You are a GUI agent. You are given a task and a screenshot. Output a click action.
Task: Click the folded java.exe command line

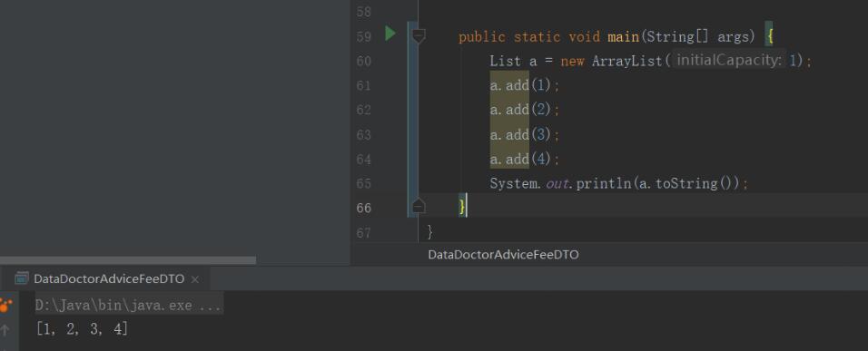click(x=128, y=305)
